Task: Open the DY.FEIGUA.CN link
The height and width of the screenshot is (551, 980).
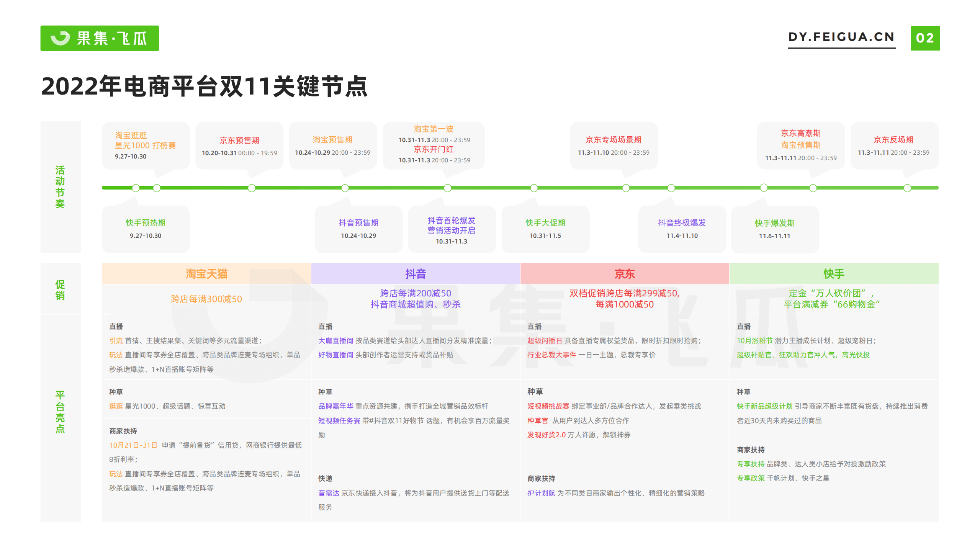Action: (841, 37)
